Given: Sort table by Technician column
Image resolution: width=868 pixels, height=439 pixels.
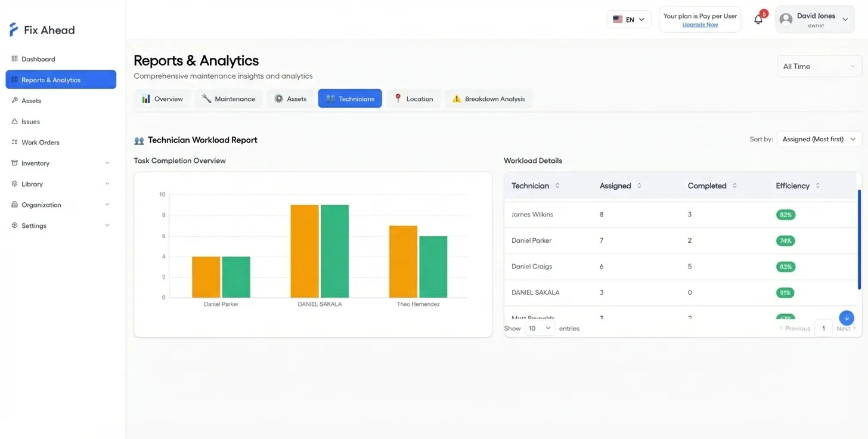Looking at the screenshot, I should click(557, 186).
